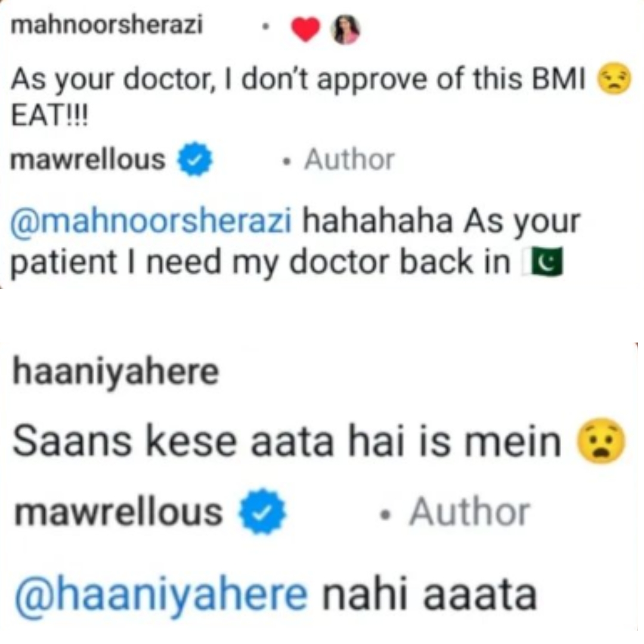Click the anguished face emoji
This screenshot has height=644, width=644.
601,441
